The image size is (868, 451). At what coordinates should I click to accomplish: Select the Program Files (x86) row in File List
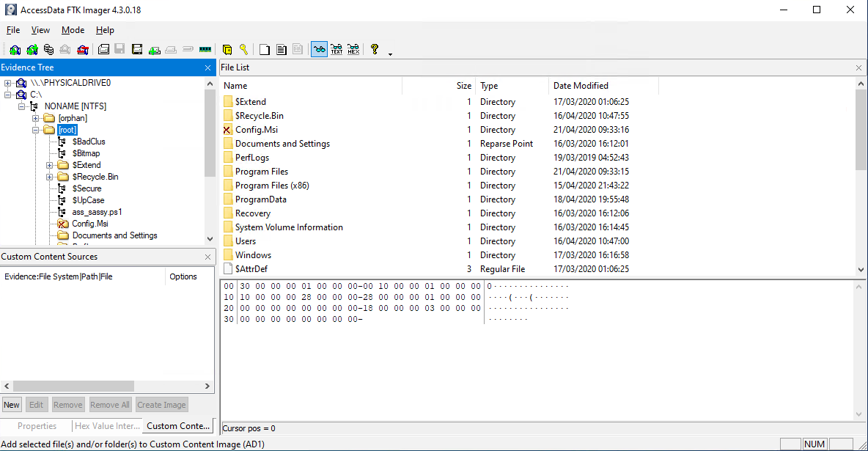(x=272, y=186)
